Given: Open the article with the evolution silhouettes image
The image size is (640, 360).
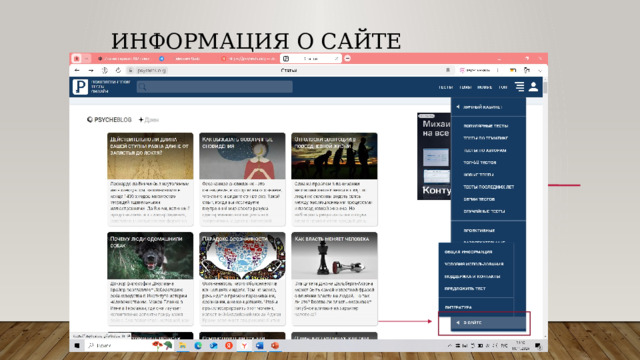Looking at the screenshot, I should (x=334, y=179).
